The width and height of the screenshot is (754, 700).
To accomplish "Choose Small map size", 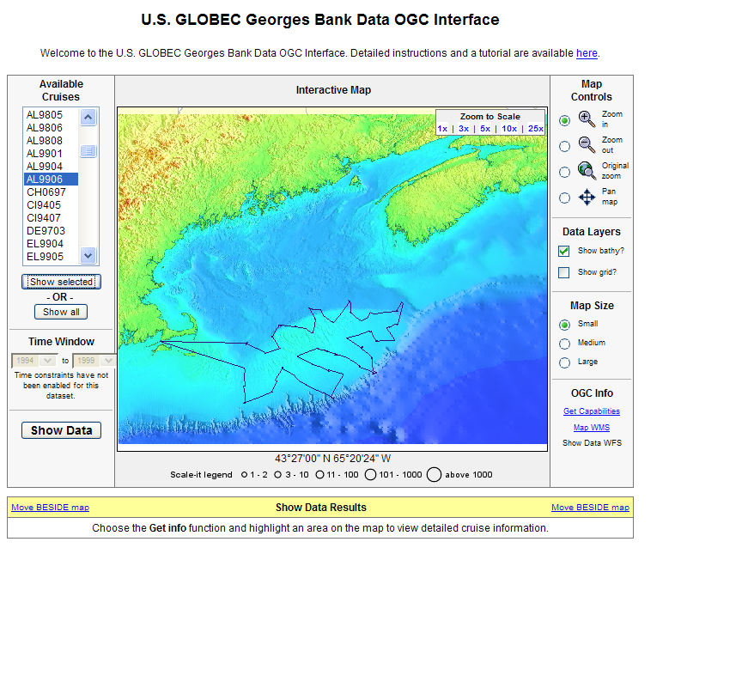I will click(564, 325).
